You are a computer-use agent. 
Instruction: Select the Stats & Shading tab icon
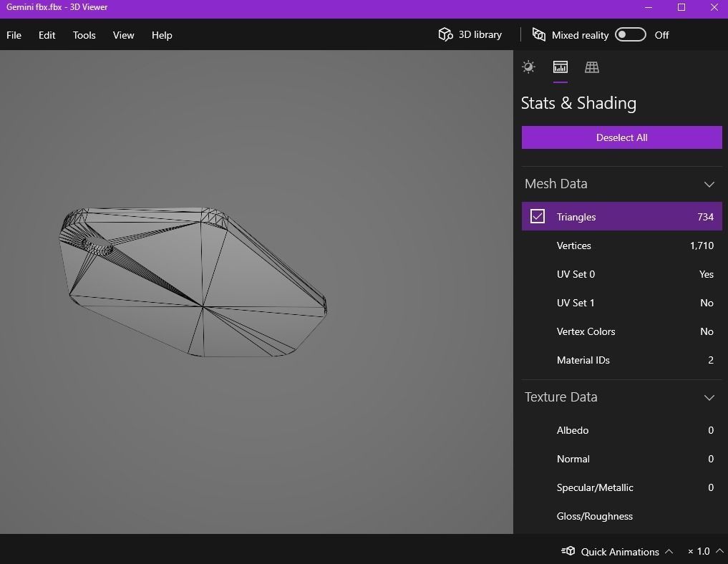560,67
